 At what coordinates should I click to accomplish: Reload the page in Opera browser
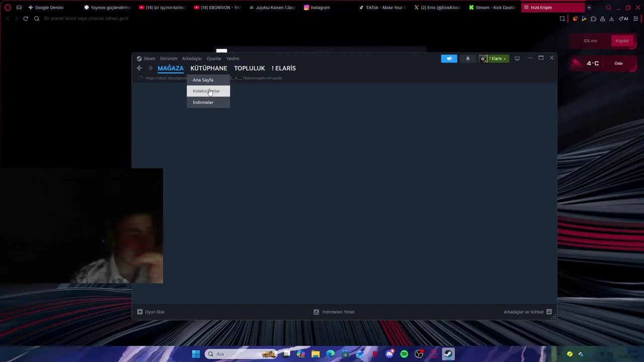[x=26, y=19]
